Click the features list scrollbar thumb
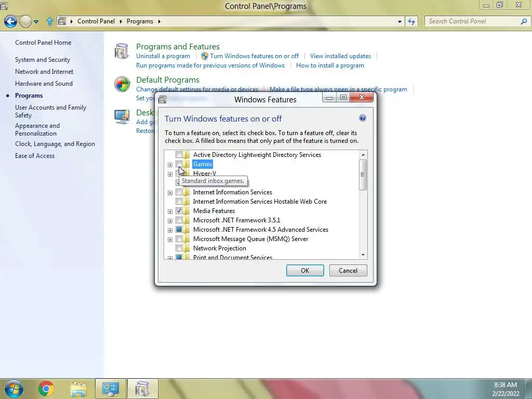532x399 pixels. click(363, 175)
